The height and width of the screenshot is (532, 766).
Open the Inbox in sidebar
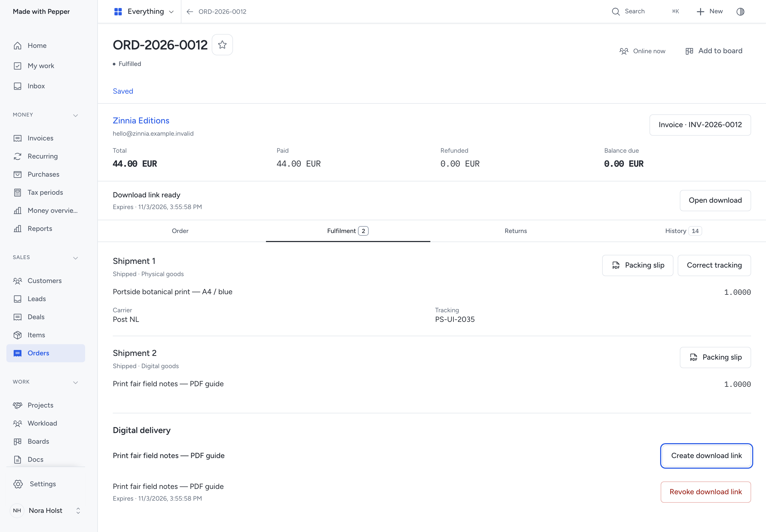[46, 86]
